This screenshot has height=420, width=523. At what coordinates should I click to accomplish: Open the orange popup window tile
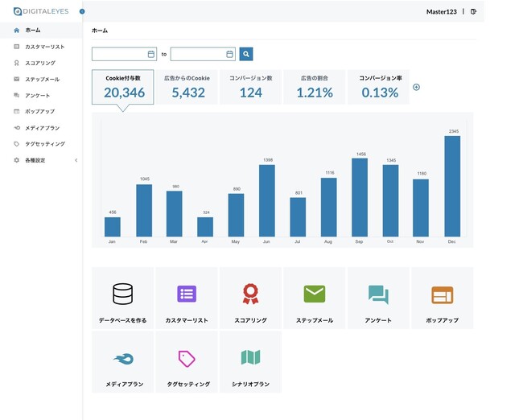coord(442,295)
